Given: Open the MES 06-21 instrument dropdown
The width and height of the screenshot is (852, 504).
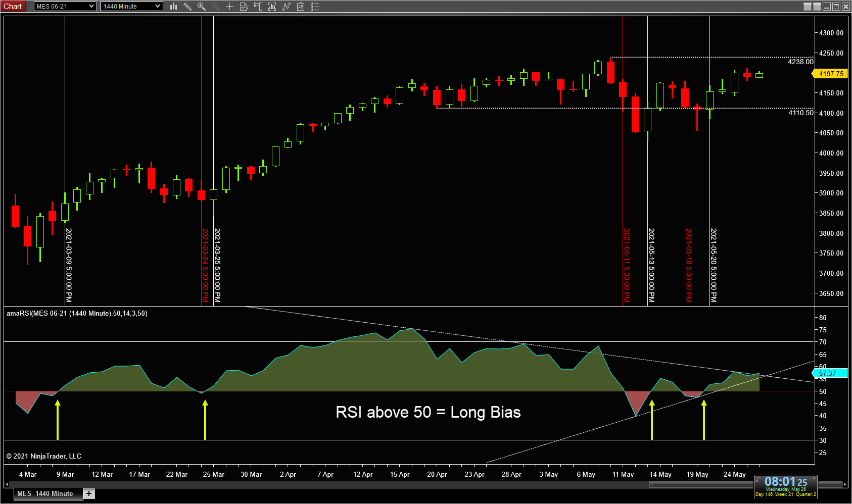Looking at the screenshot, I should (65, 7).
